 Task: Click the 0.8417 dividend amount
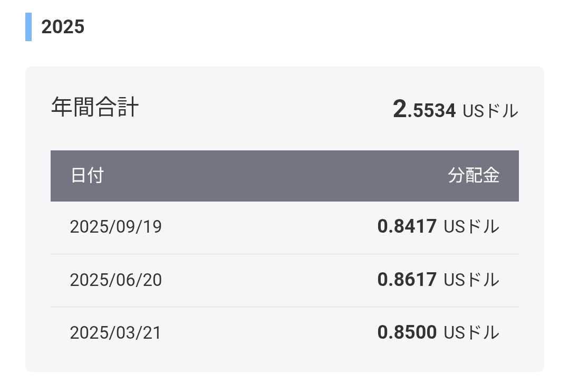pos(407,226)
